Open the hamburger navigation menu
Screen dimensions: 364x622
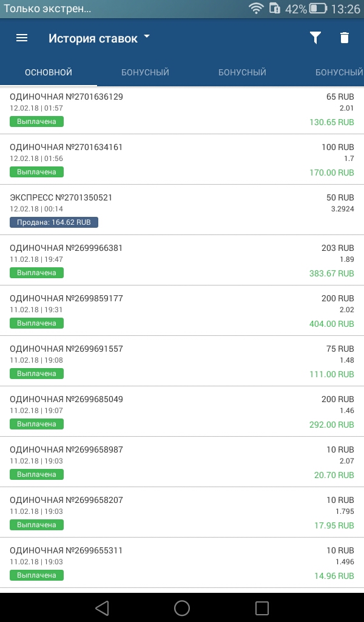coord(22,38)
